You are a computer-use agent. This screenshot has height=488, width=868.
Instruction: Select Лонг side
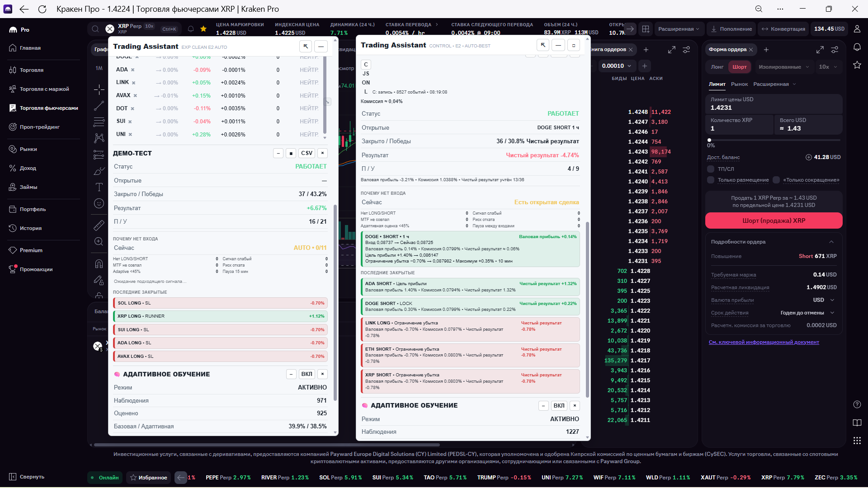click(717, 67)
